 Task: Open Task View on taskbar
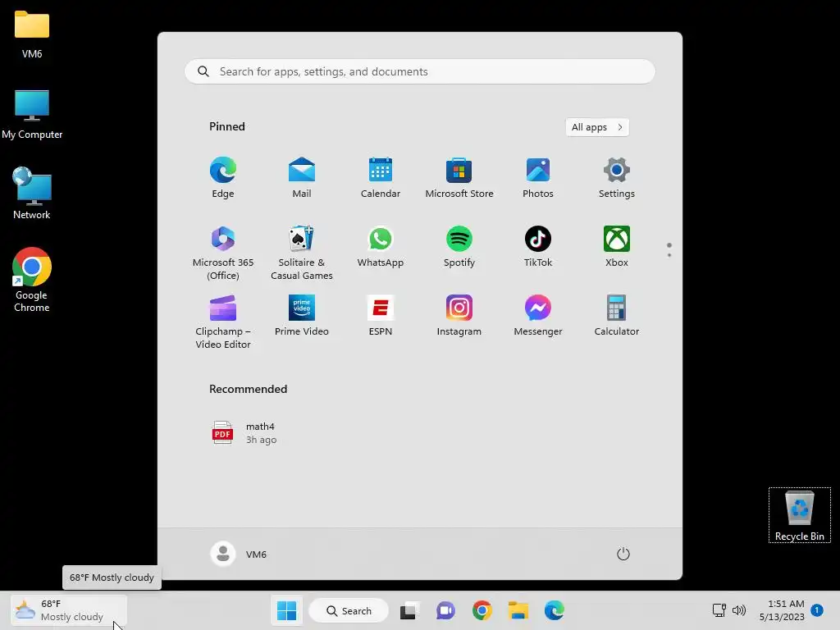tap(409, 610)
